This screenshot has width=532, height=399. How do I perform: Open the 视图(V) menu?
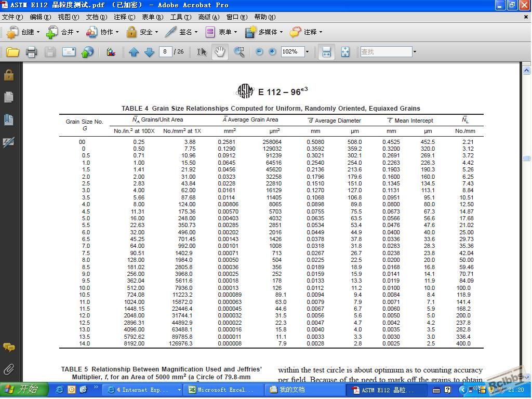tap(68, 17)
